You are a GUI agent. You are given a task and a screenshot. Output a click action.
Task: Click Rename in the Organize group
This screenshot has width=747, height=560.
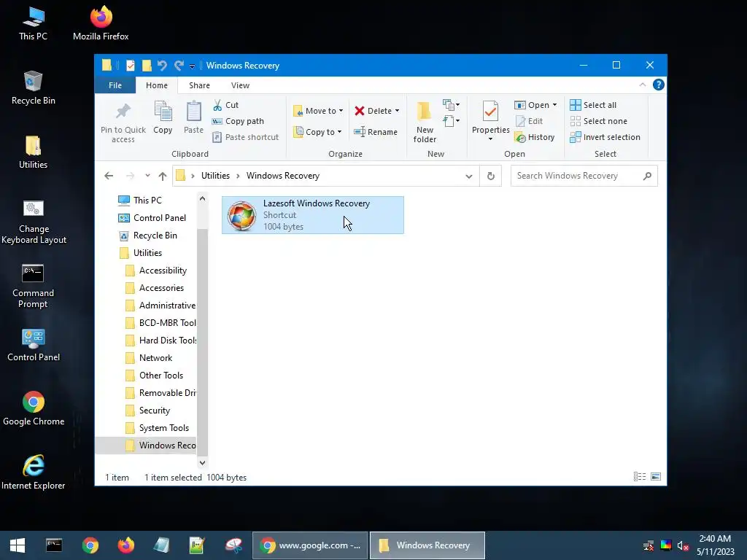pyautogui.click(x=376, y=132)
